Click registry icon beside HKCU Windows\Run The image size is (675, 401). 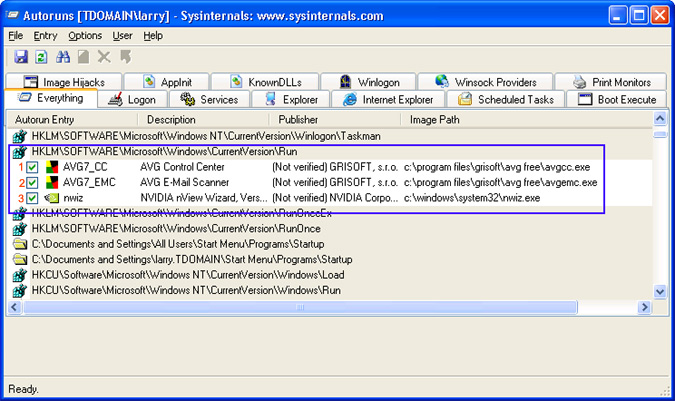tap(19, 290)
